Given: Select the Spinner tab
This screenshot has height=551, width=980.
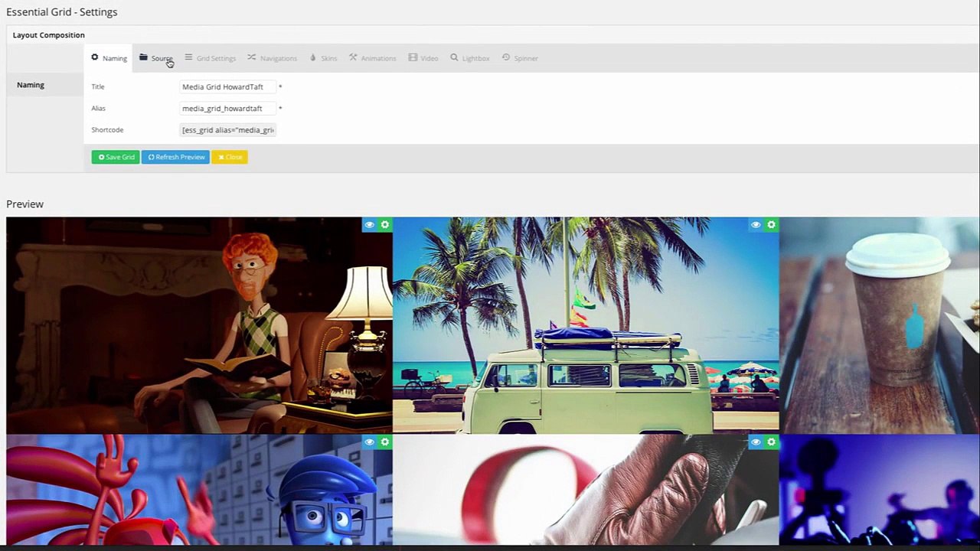Looking at the screenshot, I should click(x=521, y=58).
